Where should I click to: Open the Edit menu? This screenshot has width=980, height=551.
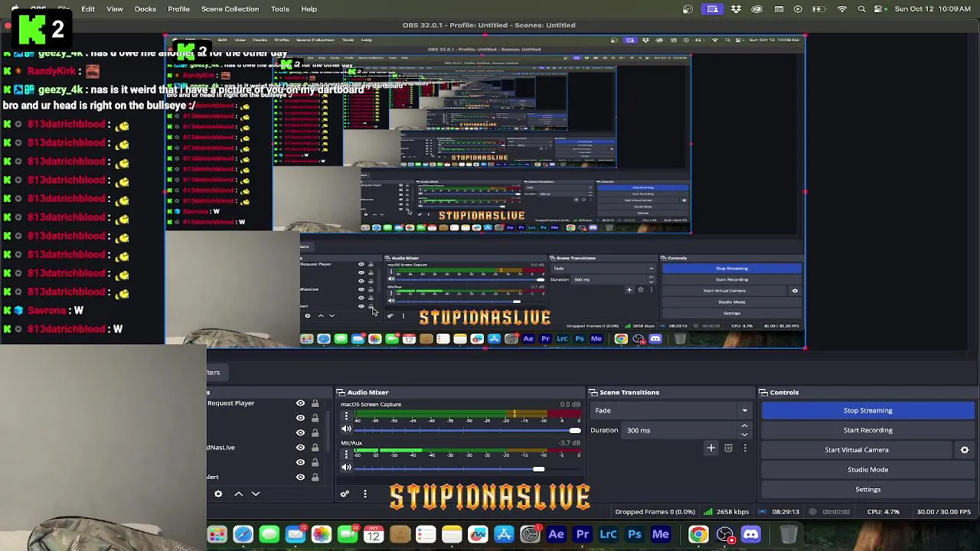[88, 9]
